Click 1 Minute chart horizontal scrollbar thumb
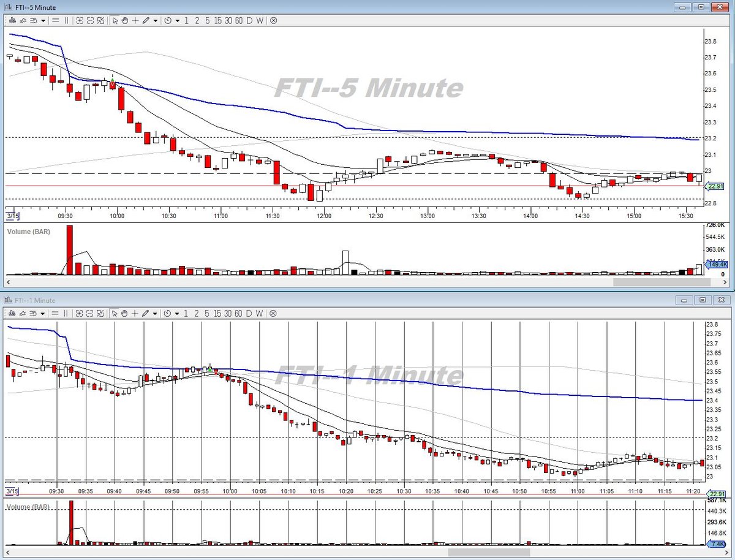The width and height of the screenshot is (735, 560). [x=488, y=552]
